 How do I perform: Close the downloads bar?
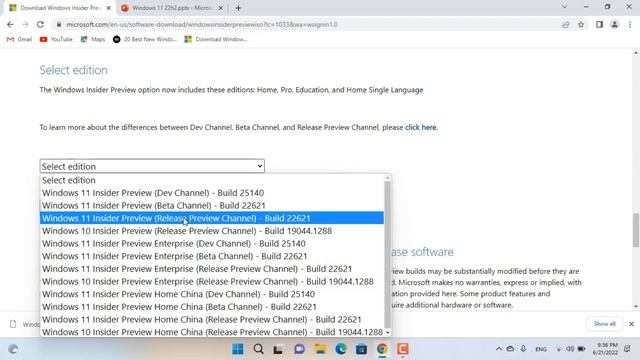pyautogui.click(x=631, y=324)
